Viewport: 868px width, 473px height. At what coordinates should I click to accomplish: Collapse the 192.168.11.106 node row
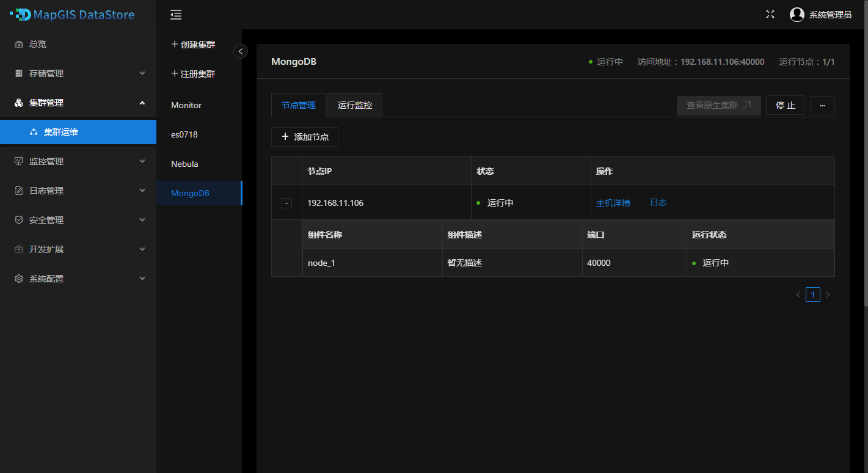click(286, 203)
